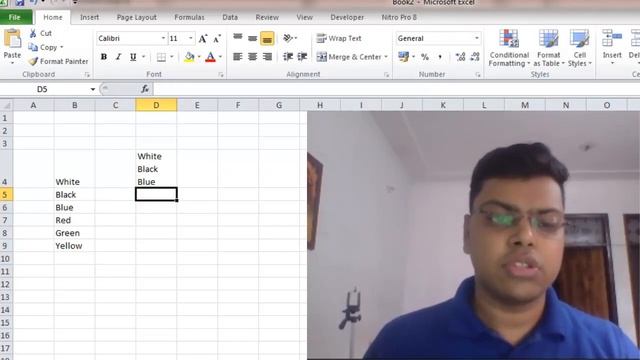Align text to the left
The width and height of the screenshot is (640, 360).
[238, 57]
